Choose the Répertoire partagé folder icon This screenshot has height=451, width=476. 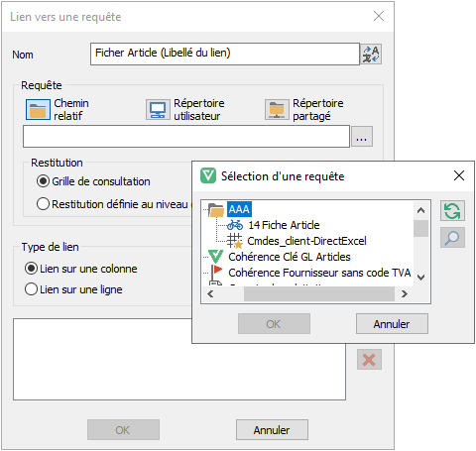pyautogui.click(x=277, y=110)
